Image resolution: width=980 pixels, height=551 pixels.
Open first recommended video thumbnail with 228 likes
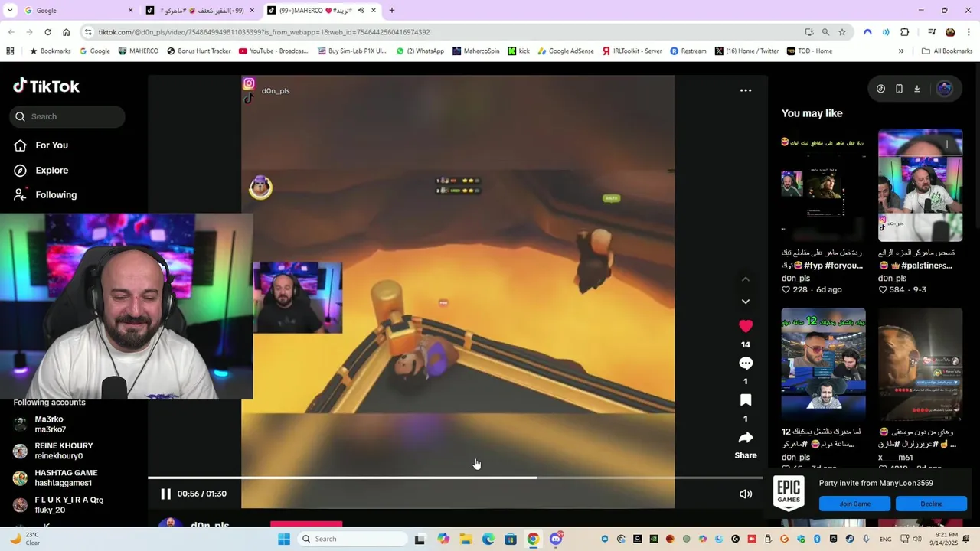pyautogui.click(x=824, y=185)
